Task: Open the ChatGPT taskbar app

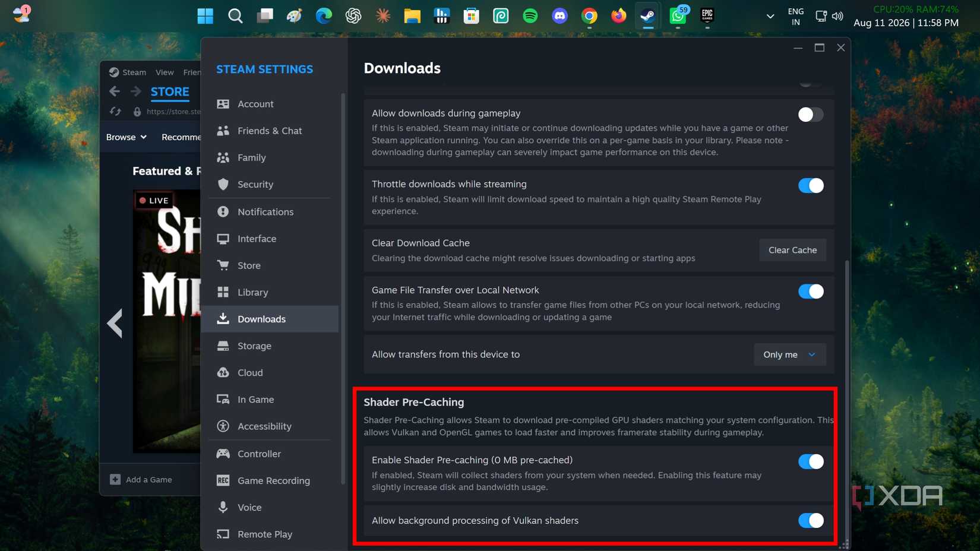Action: coord(353,16)
